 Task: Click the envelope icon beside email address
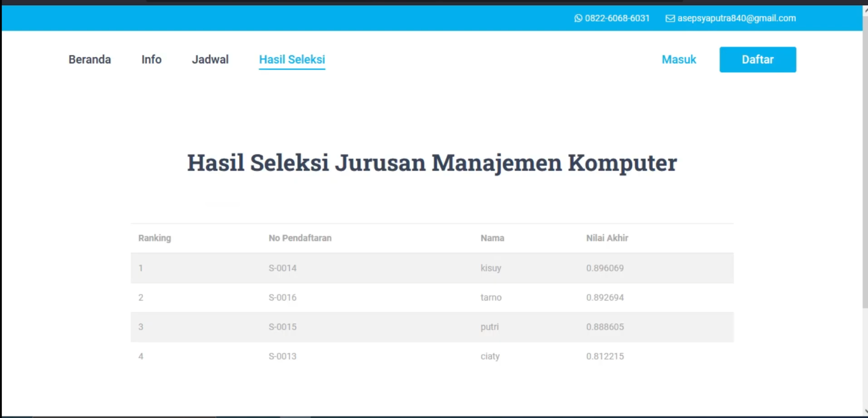click(670, 18)
